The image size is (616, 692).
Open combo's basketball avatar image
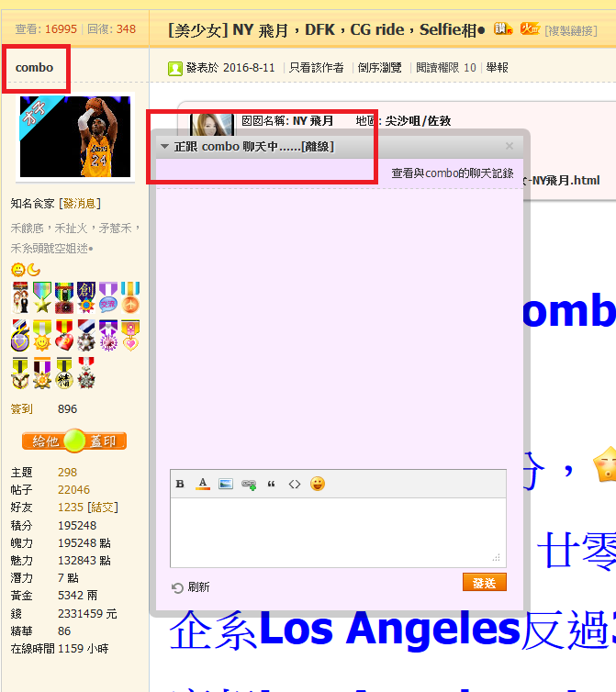pyautogui.click(x=75, y=137)
